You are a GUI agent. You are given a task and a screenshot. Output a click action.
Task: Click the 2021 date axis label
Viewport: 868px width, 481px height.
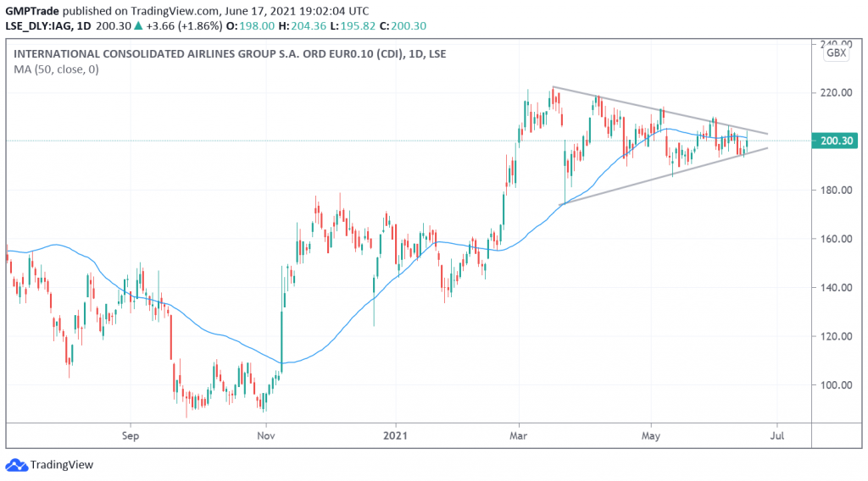pyautogui.click(x=395, y=435)
